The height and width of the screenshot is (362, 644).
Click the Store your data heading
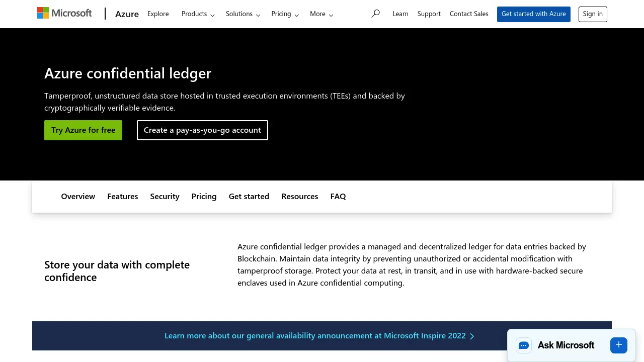(x=117, y=271)
